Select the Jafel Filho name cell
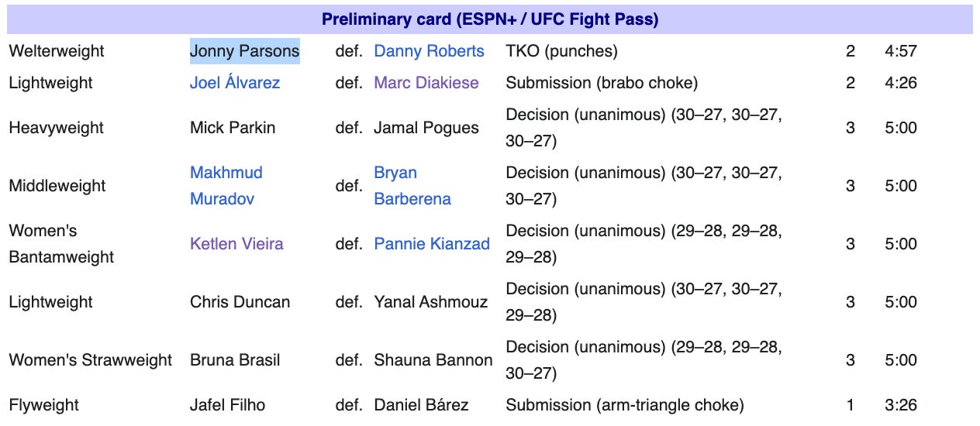Viewport: 980px width, 426px height. tap(227, 405)
